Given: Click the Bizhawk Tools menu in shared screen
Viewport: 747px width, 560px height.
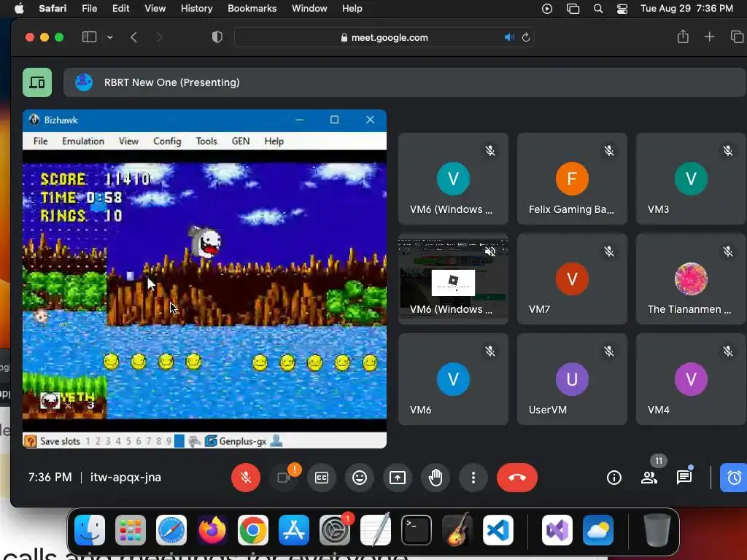Looking at the screenshot, I should 206,141.
